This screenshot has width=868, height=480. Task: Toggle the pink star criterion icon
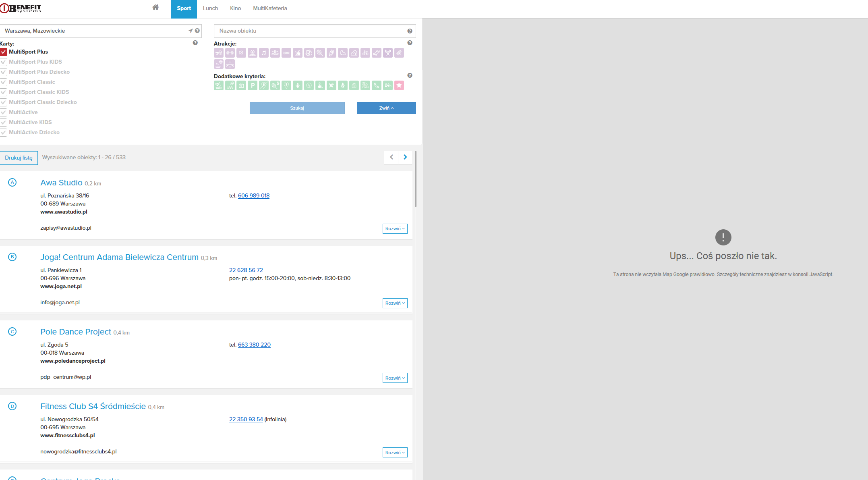399,85
